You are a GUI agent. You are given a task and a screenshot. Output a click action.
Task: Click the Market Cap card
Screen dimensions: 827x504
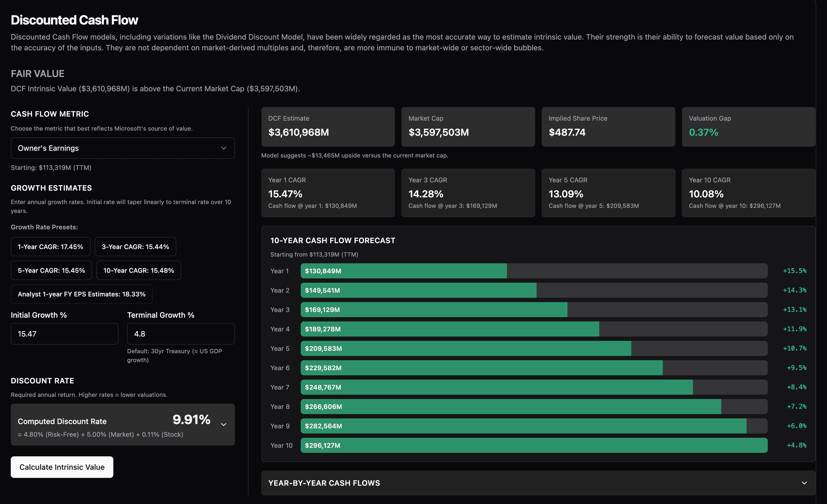coord(468,127)
